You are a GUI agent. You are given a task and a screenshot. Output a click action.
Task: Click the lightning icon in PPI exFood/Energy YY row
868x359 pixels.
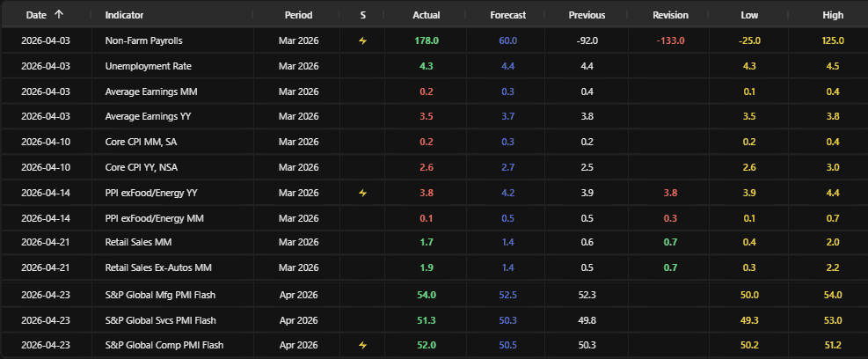click(362, 193)
